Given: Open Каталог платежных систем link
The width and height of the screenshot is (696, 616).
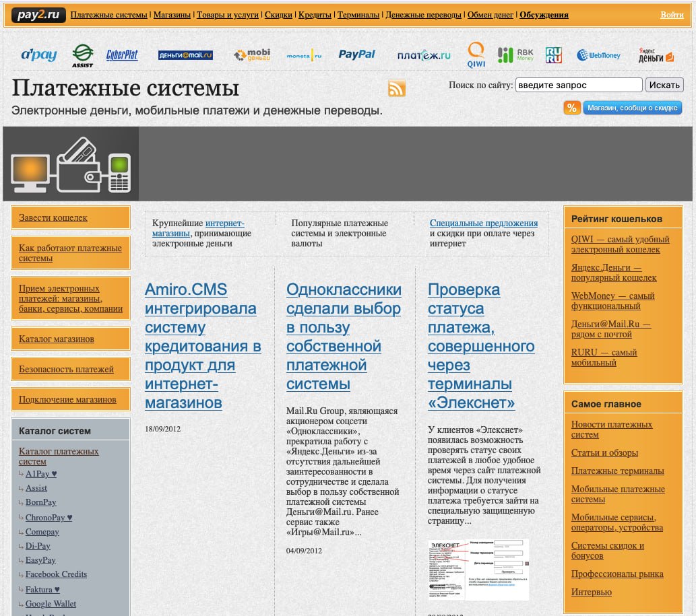Looking at the screenshot, I should (x=59, y=456).
